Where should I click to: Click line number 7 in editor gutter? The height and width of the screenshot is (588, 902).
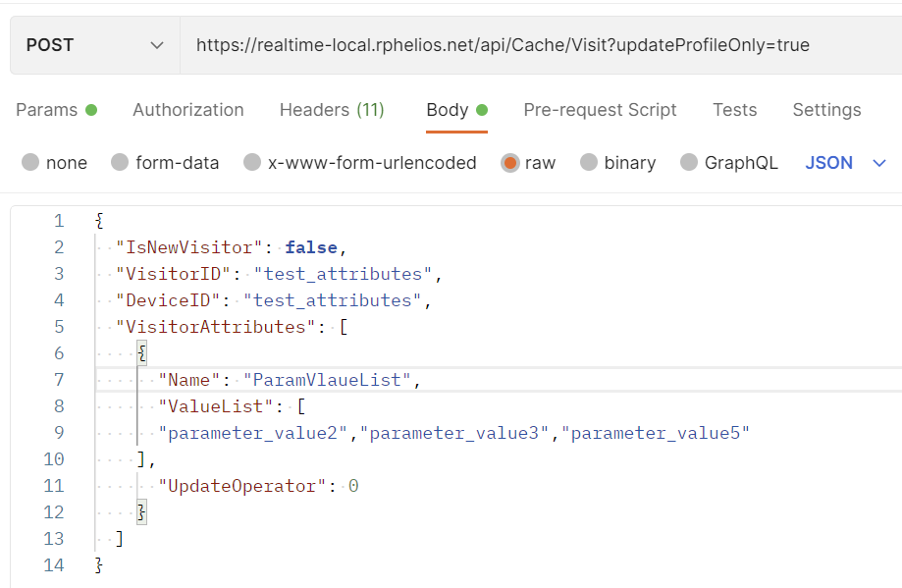coord(58,380)
